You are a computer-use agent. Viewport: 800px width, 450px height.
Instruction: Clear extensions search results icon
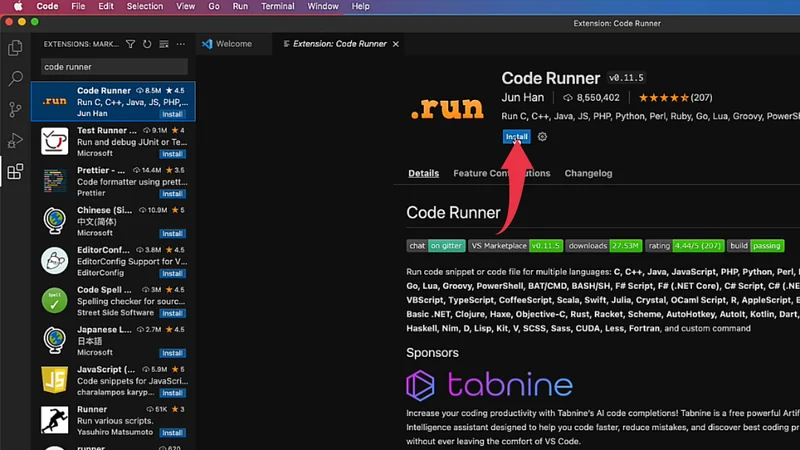(164, 44)
